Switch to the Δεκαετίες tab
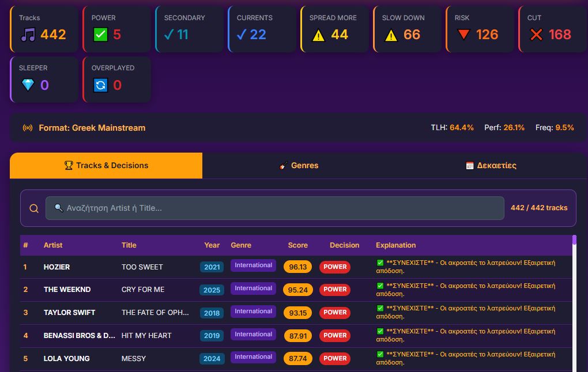Image resolution: width=588 pixels, height=372 pixels. point(491,165)
